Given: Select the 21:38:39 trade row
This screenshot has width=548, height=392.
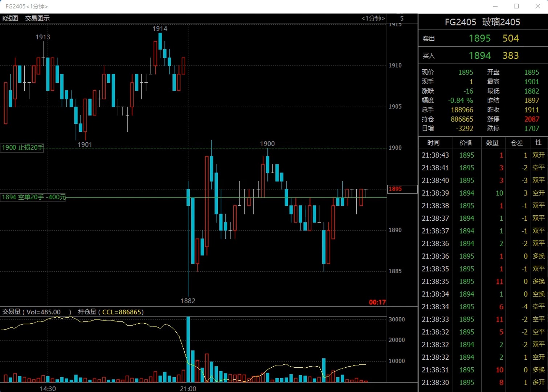Looking at the screenshot, I should tap(483, 193).
